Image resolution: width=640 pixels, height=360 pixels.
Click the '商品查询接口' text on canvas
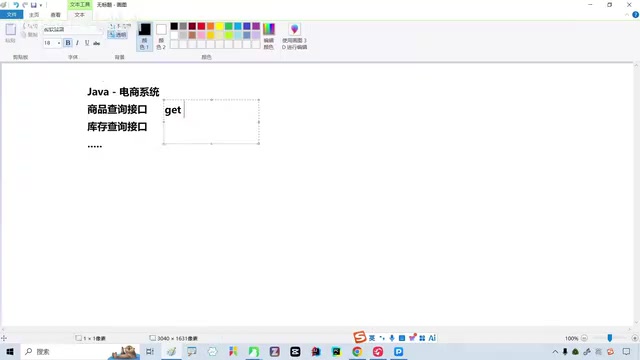pos(117,109)
